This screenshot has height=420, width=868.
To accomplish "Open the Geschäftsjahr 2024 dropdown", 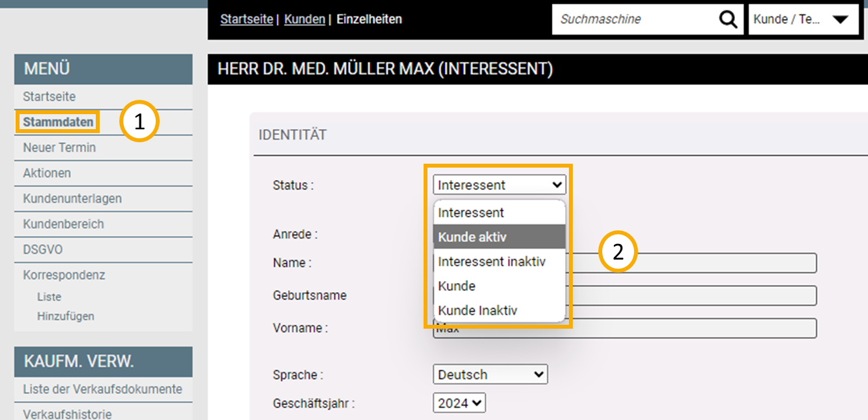I will [x=459, y=404].
